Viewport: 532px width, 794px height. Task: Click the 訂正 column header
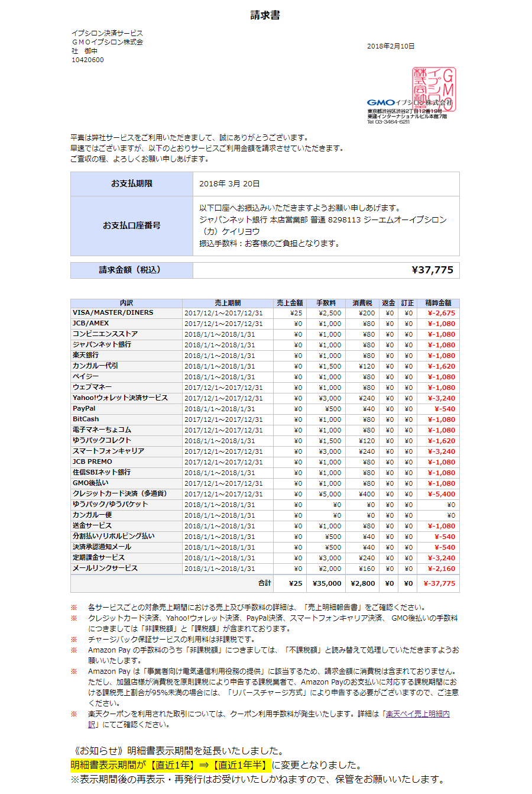[x=407, y=303]
